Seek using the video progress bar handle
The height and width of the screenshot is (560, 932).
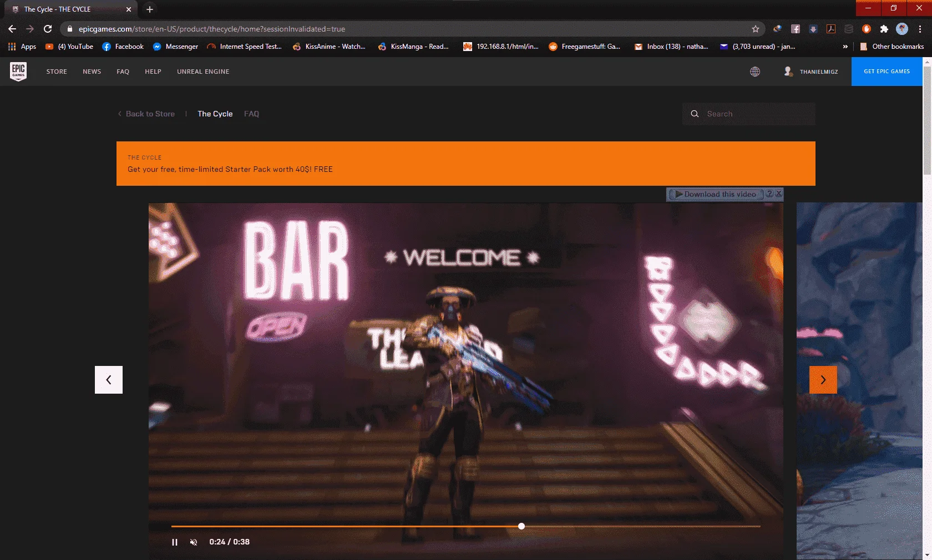tap(521, 526)
